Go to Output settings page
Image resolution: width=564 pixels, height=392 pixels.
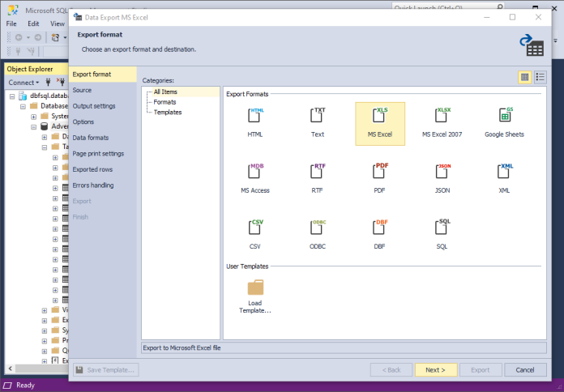(103, 106)
